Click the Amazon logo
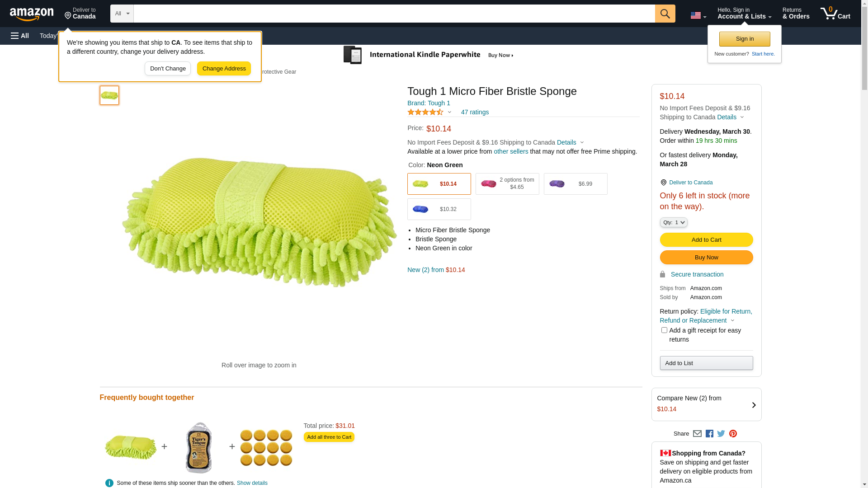Image resolution: width=868 pixels, height=488 pixels. 32,14
